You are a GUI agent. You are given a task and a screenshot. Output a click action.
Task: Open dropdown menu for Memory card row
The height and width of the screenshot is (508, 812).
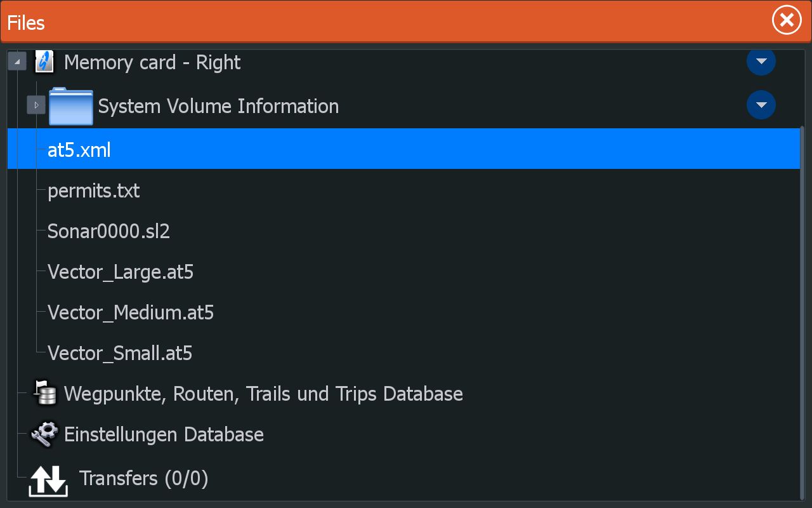pyautogui.click(x=761, y=62)
